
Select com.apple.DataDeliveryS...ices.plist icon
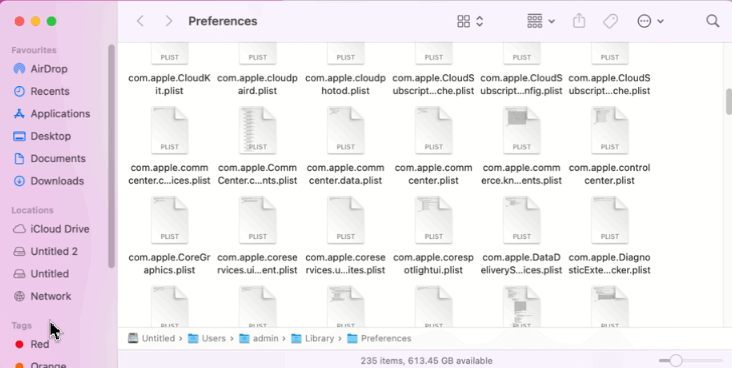[x=521, y=220]
